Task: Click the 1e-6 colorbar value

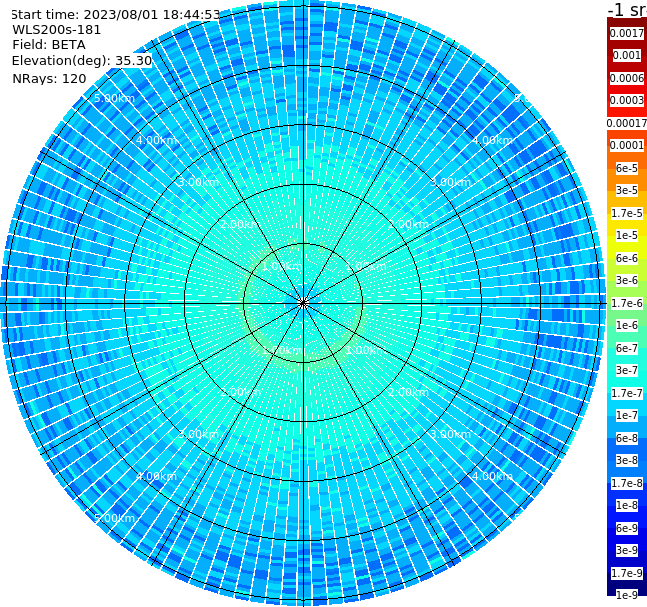Action: tap(627, 325)
